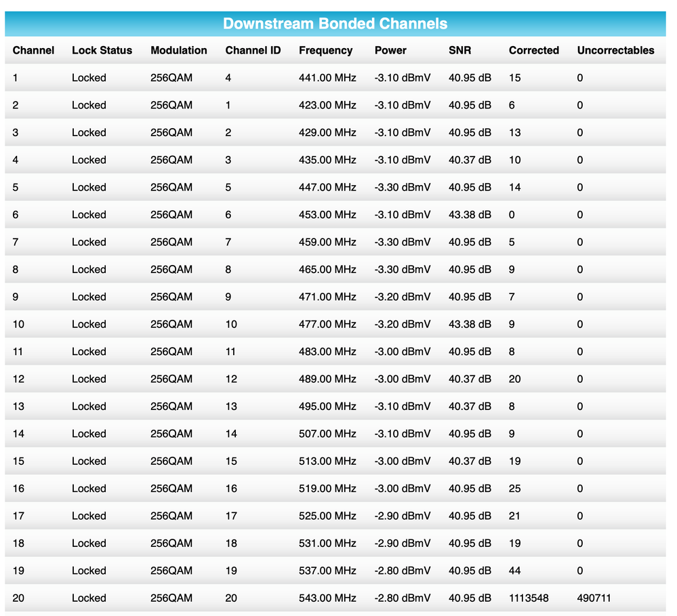Click the Channel column header
677x616 pixels.
point(33,50)
